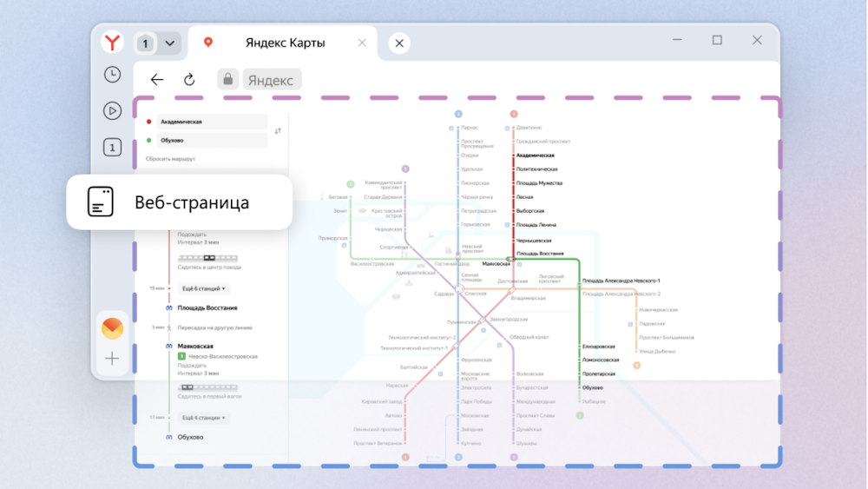
Task: Click the Yandex browser logo icon
Action: click(x=113, y=43)
